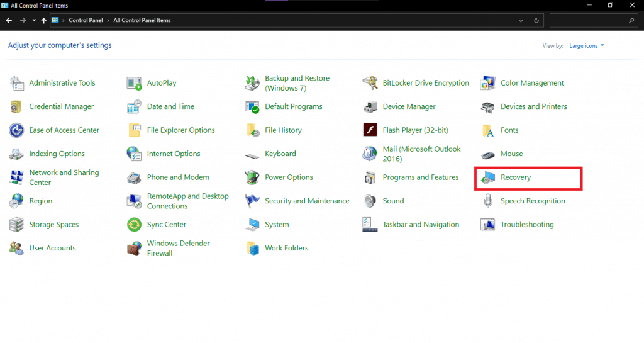The image size is (644, 343).
Task: Open Work Folders icon
Action: click(252, 248)
